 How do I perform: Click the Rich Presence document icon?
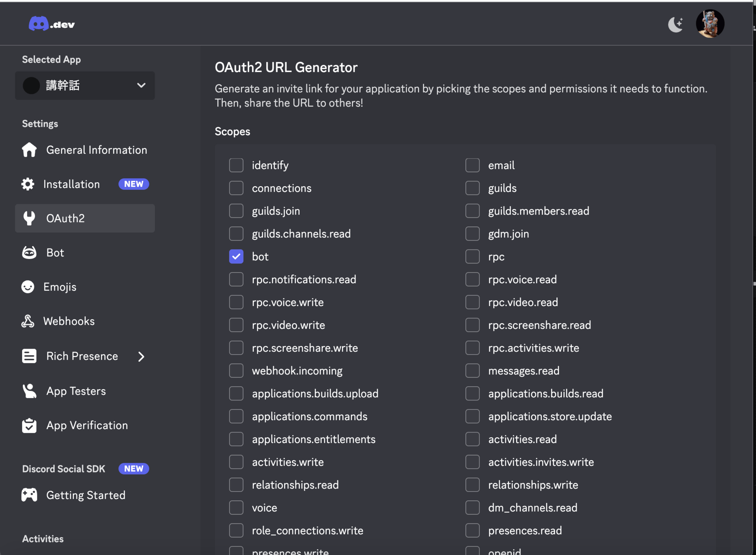(x=29, y=356)
